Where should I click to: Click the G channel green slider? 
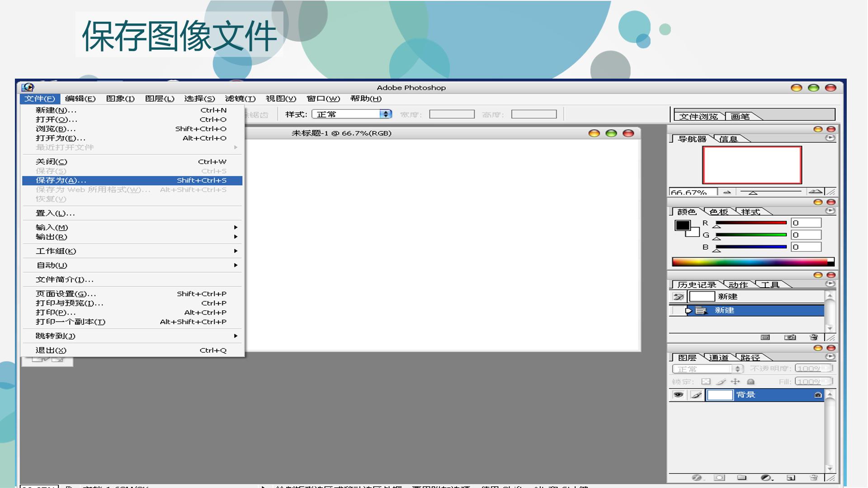751,235
